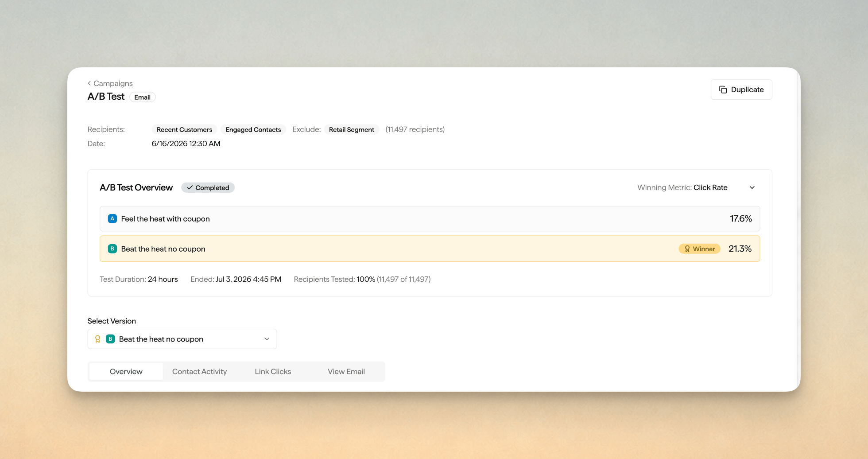Click the Duplicate button
The width and height of the screenshot is (868, 459).
pos(741,89)
